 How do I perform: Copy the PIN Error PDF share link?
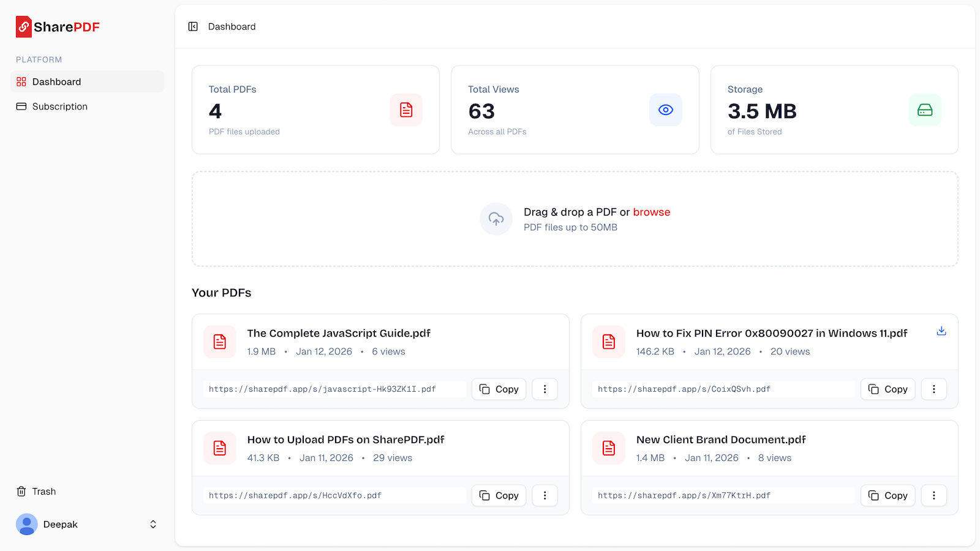pyautogui.click(x=888, y=389)
